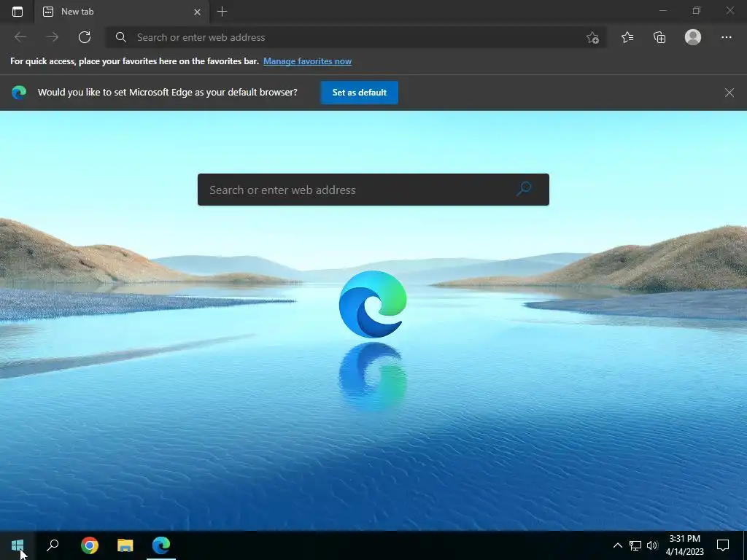This screenshot has width=747, height=560.
Task: Open the Action Center notifications icon
Action: click(x=723, y=545)
